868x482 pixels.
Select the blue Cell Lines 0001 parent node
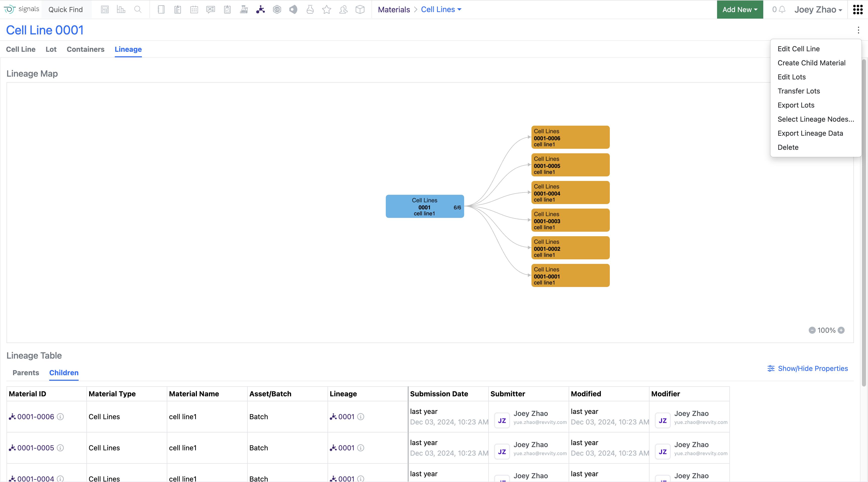pyautogui.click(x=424, y=206)
